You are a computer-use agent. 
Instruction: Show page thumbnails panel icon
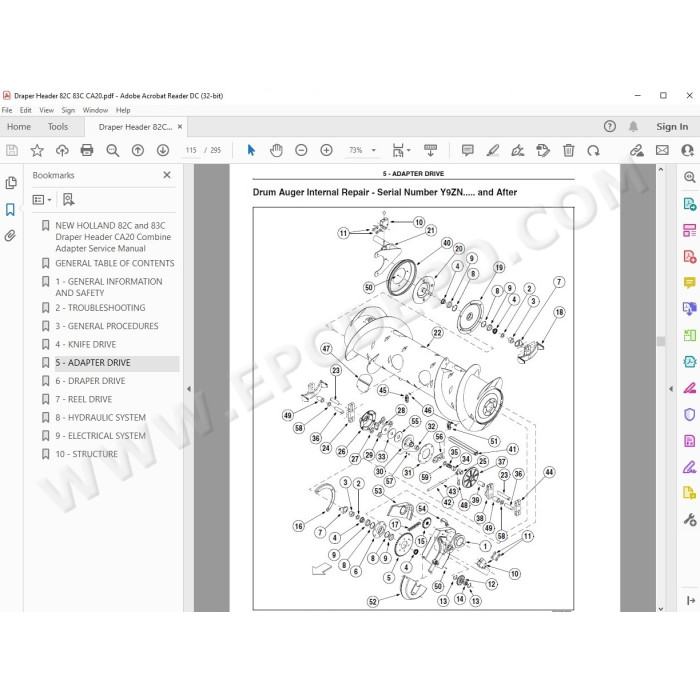pyautogui.click(x=11, y=183)
